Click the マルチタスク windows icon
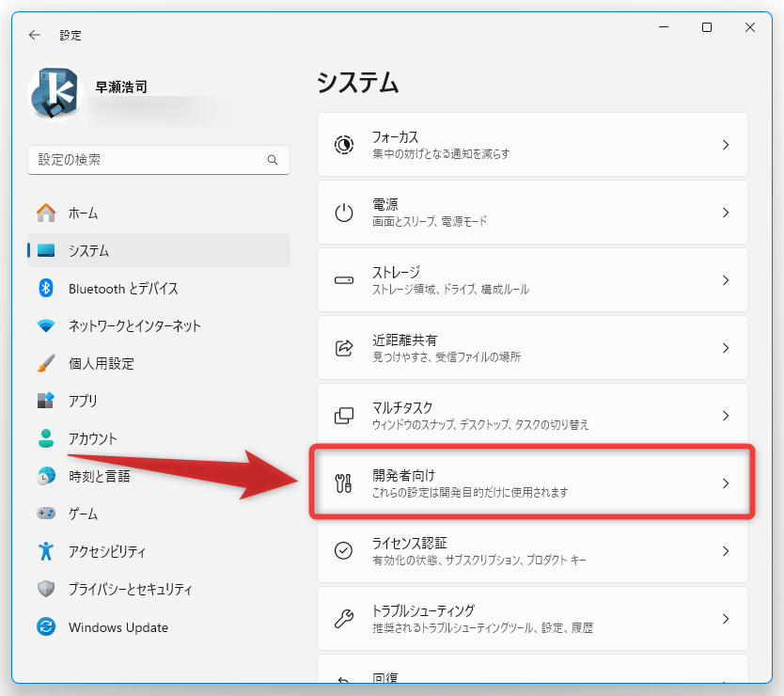This screenshot has height=696, width=784. pos(344,416)
